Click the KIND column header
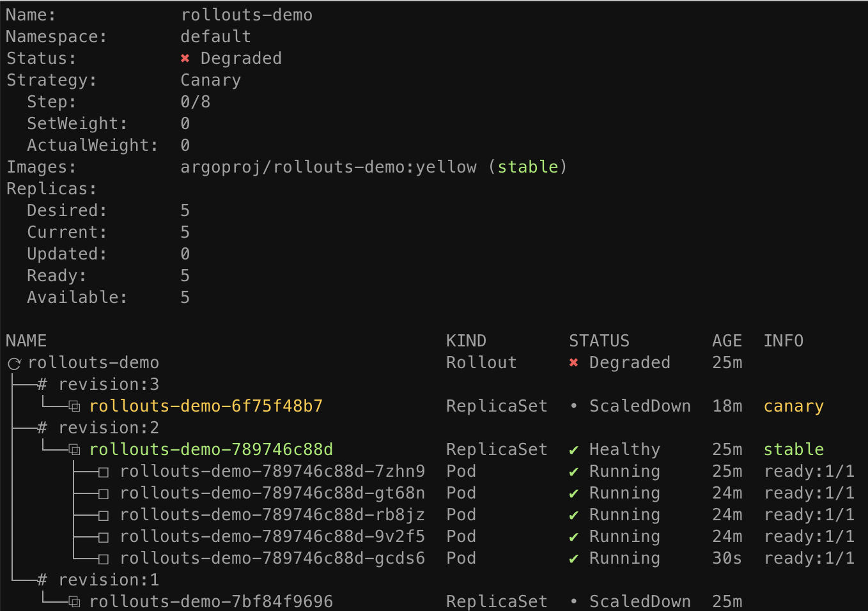This screenshot has height=611, width=868. (466, 341)
